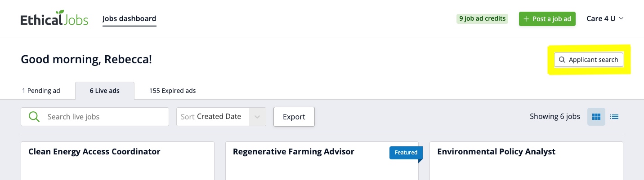Switch to grid view layout
The width and height of the screenshot is (644, 180).
point(596,117)
